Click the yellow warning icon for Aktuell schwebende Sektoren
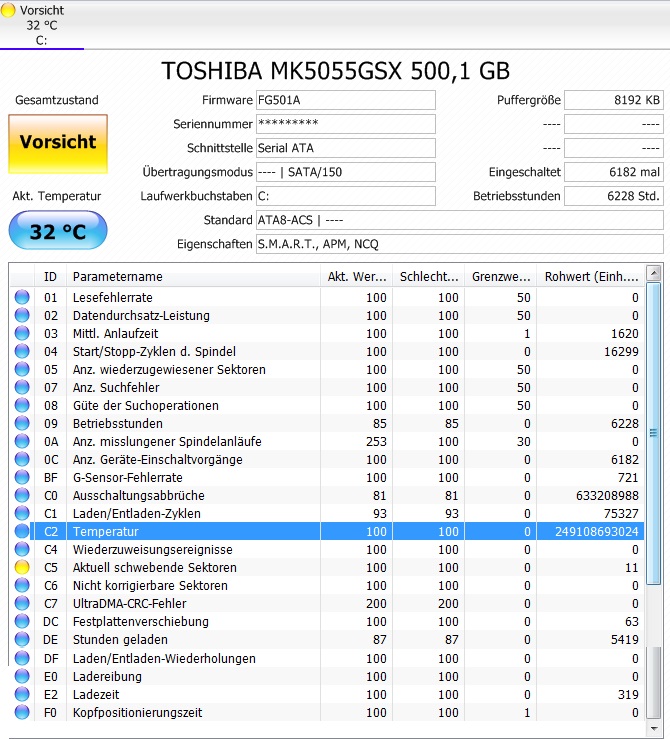The width and height of the screenshot is (670, 739). pyautogui.click(x=22, y=567)
